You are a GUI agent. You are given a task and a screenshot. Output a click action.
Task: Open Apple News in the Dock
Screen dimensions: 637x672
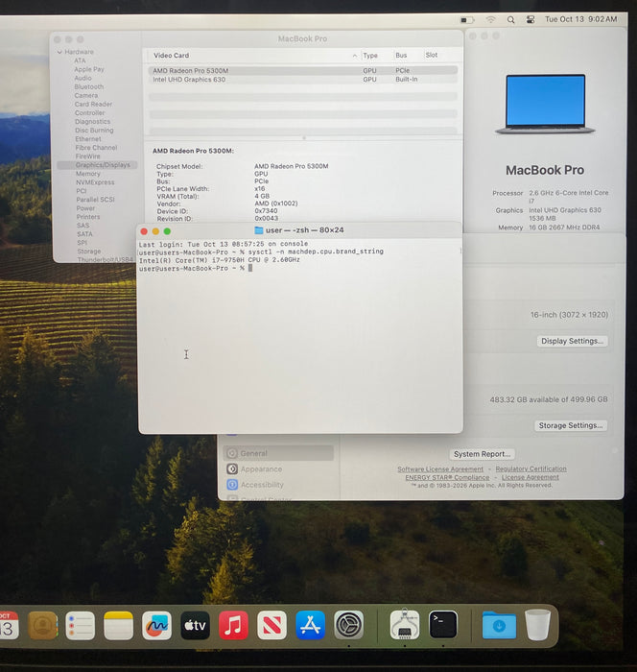271,626
